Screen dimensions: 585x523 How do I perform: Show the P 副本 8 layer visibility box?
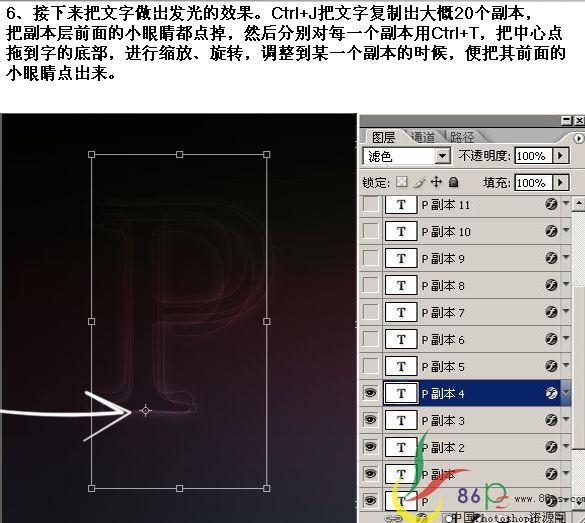pyautogui.click(x=370, y=285)
